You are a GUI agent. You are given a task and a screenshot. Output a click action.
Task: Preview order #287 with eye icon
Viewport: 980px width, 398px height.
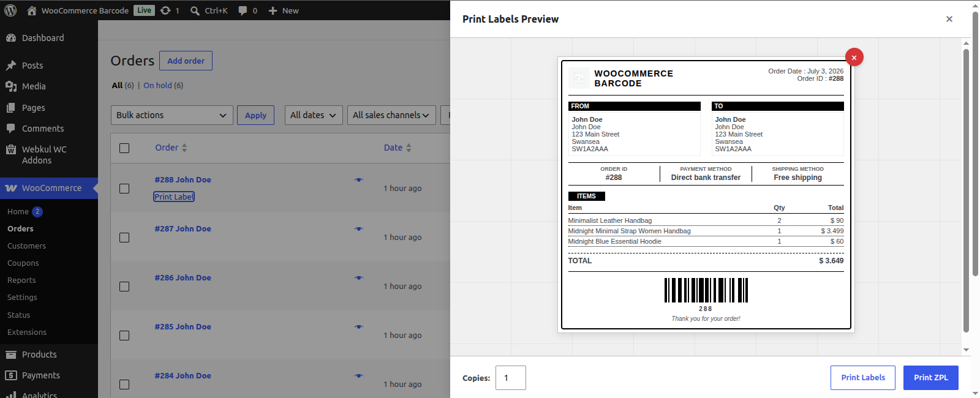pos(359,229)
